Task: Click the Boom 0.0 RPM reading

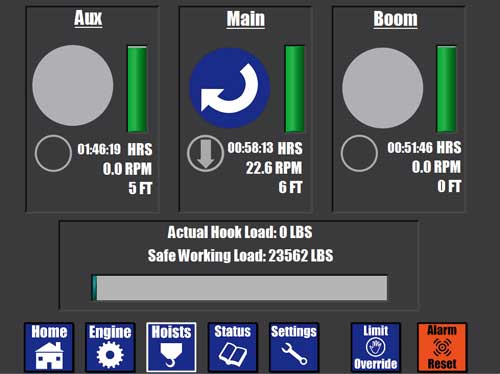Action: point(436,167)
